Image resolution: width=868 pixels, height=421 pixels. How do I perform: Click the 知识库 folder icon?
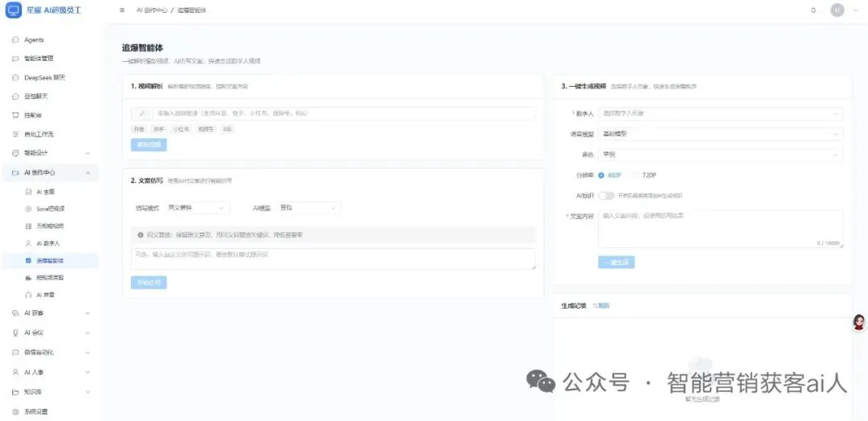pos(15,392)
